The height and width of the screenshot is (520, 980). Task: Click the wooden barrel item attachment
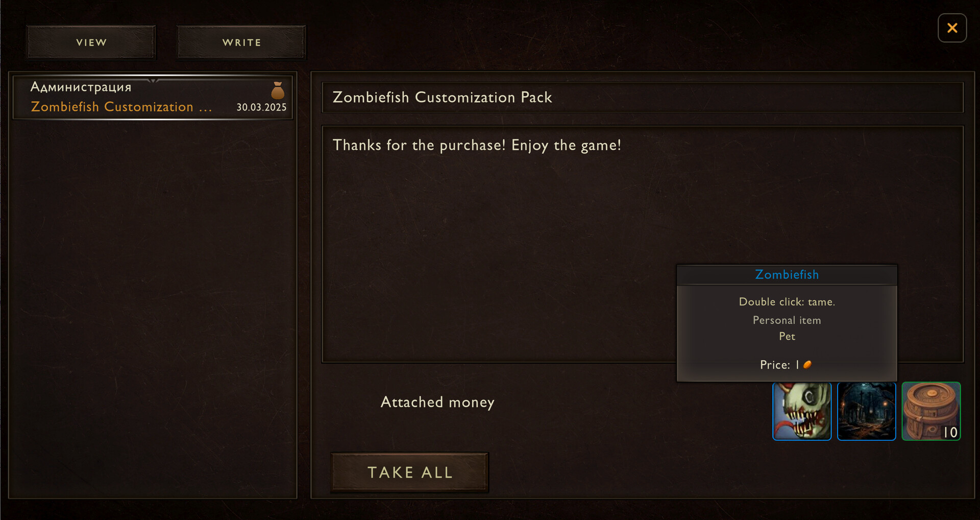(x=931, y=411)
